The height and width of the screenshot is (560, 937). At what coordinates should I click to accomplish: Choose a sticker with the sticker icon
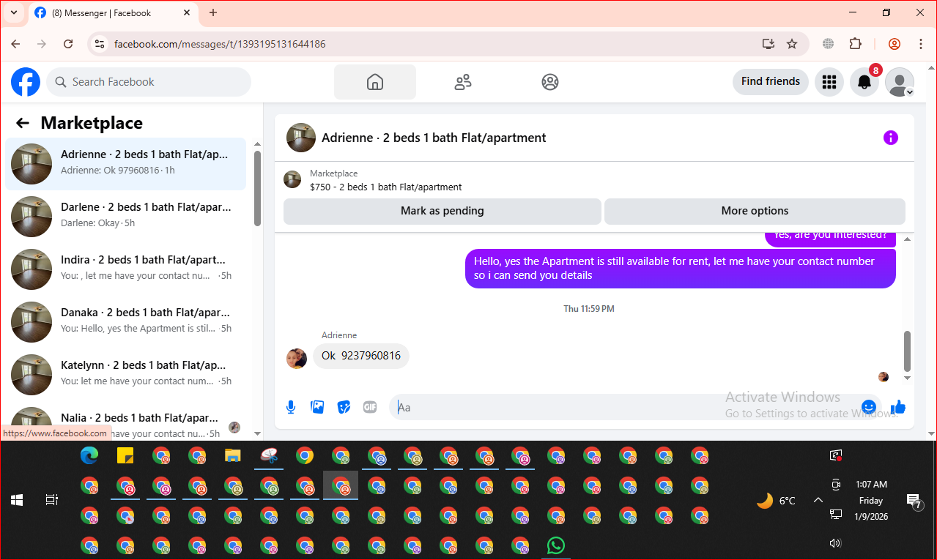tap(344, 407)
